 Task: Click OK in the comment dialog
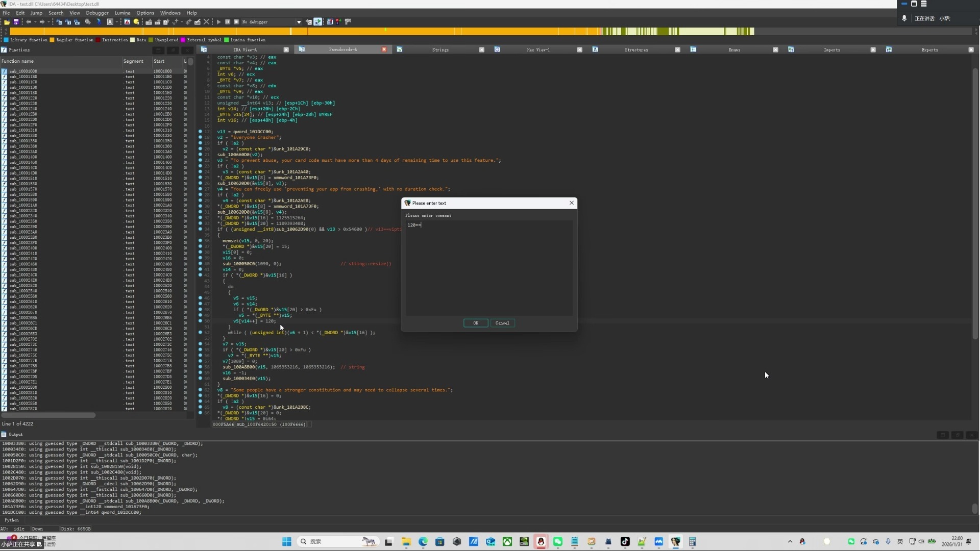[475, 323]
